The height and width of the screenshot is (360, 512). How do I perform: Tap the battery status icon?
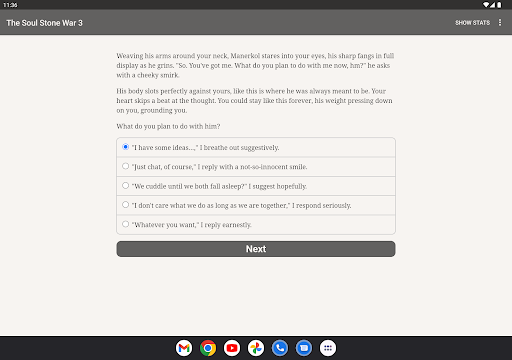(x=499, y=5)
